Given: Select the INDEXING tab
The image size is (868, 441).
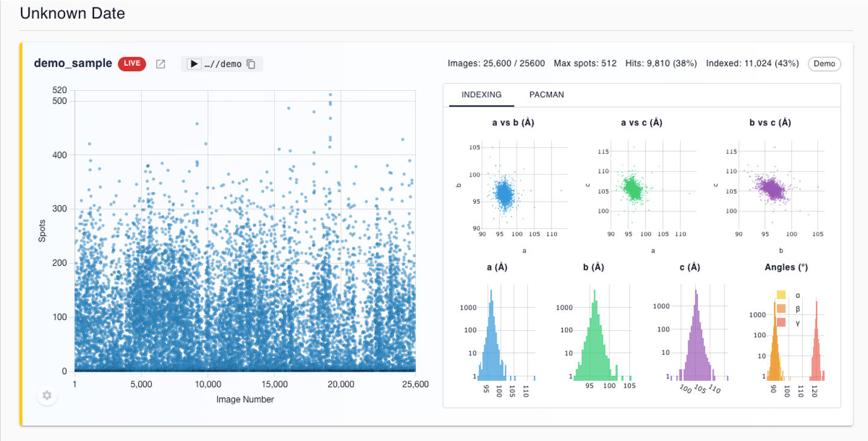Looking at the screenshot, I should (482, 95).
